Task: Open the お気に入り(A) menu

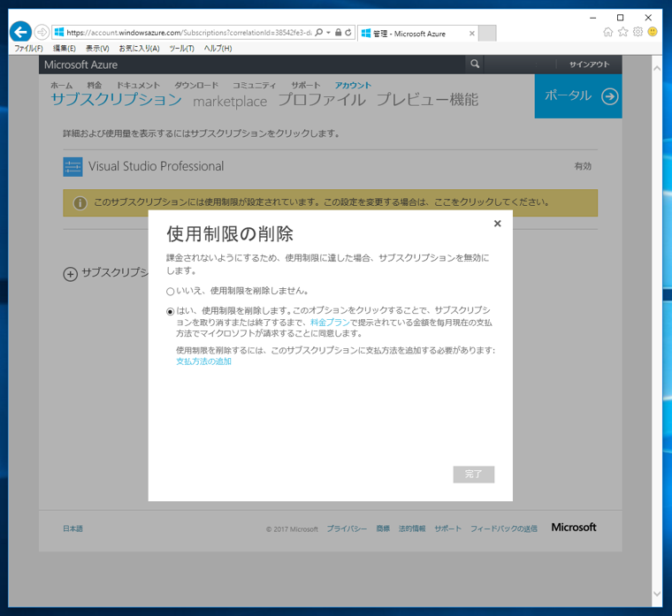Action: (140, 49)
